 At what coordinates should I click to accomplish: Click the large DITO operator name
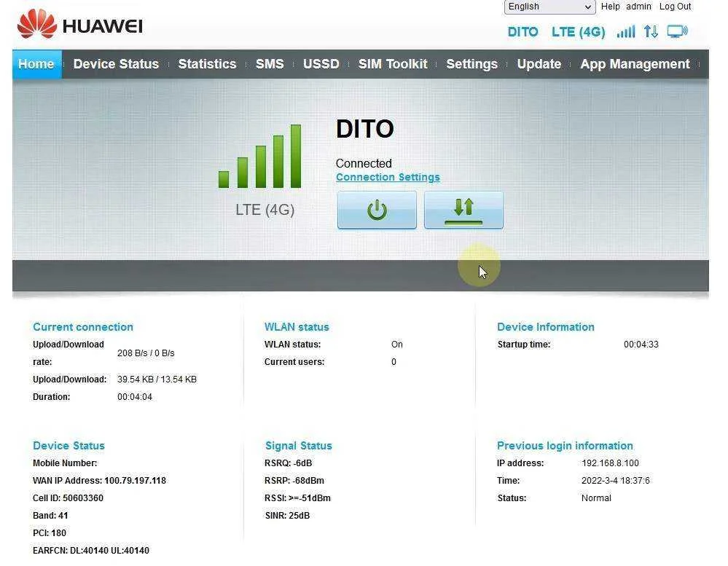pos(365,128)
